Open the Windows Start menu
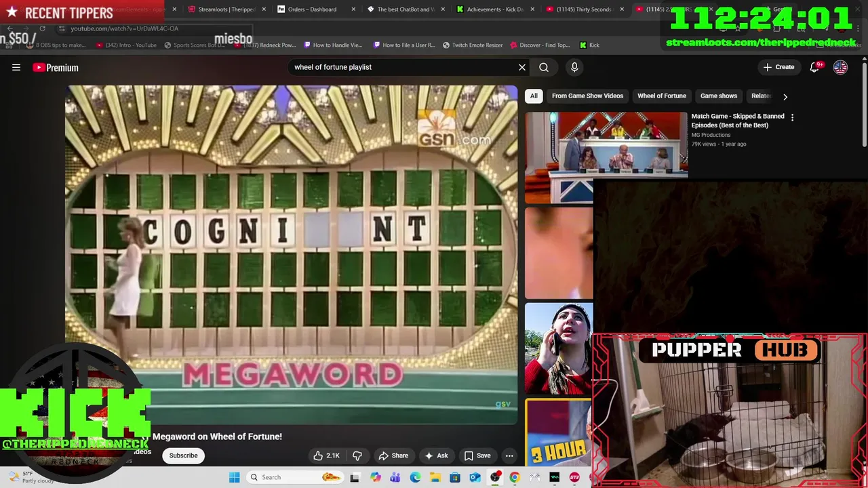 point(235,477)
